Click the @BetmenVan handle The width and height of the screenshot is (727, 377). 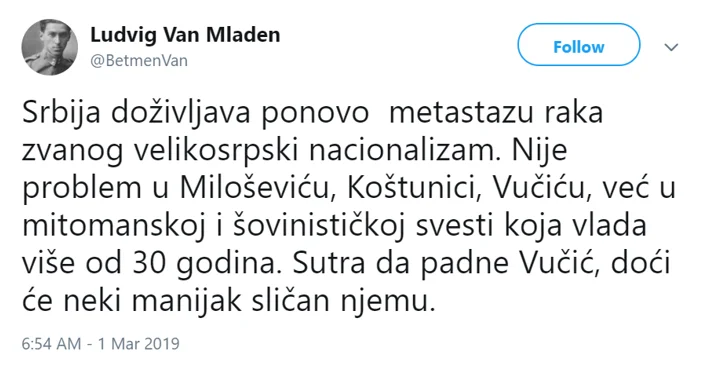(139, 61)
